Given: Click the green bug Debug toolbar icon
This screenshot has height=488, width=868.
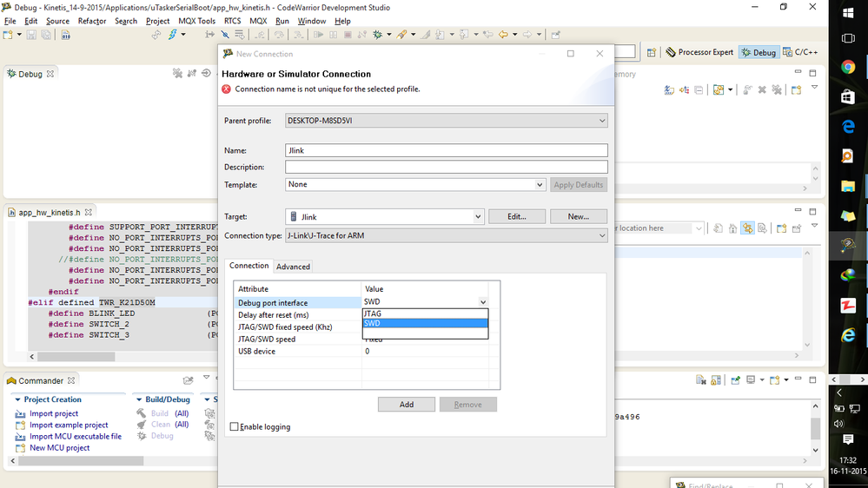Looking at the screenshot, I should pyautogui.click(x=378, y=35).
